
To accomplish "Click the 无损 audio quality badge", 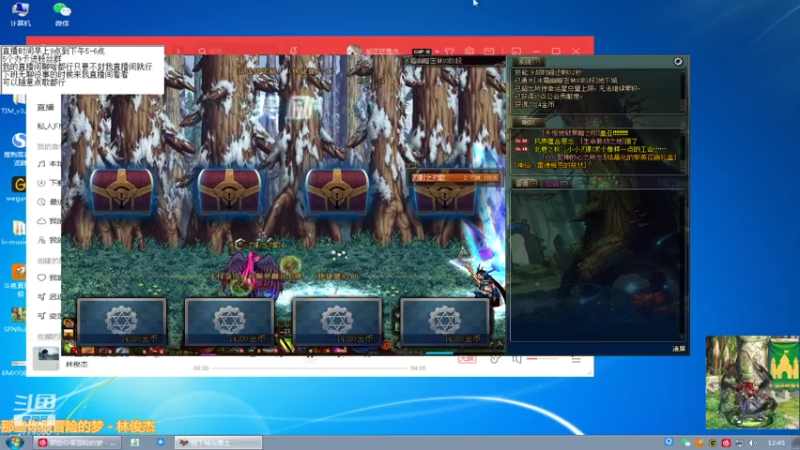I will coord(467,359).
